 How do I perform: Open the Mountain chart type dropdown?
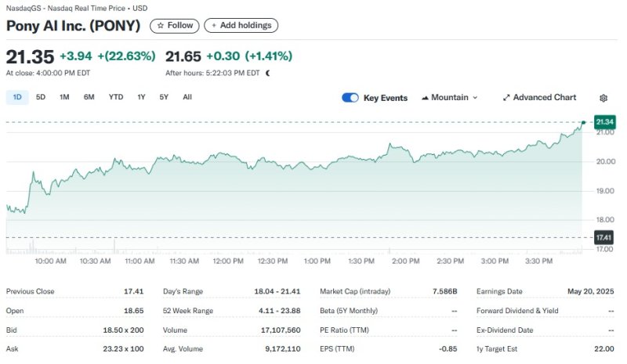[449, 98]
